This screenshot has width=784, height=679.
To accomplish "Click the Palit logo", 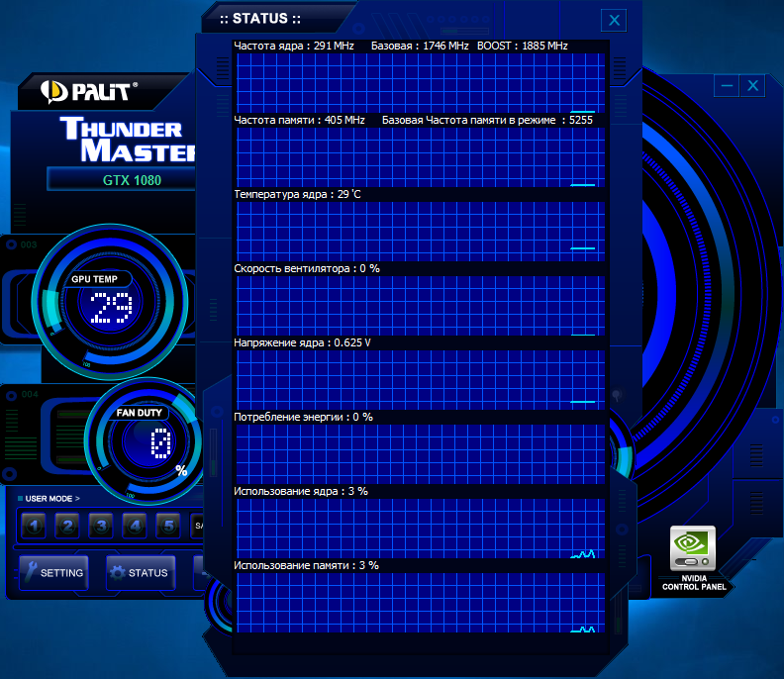I will pyautogui.click(x=89, y=91).
